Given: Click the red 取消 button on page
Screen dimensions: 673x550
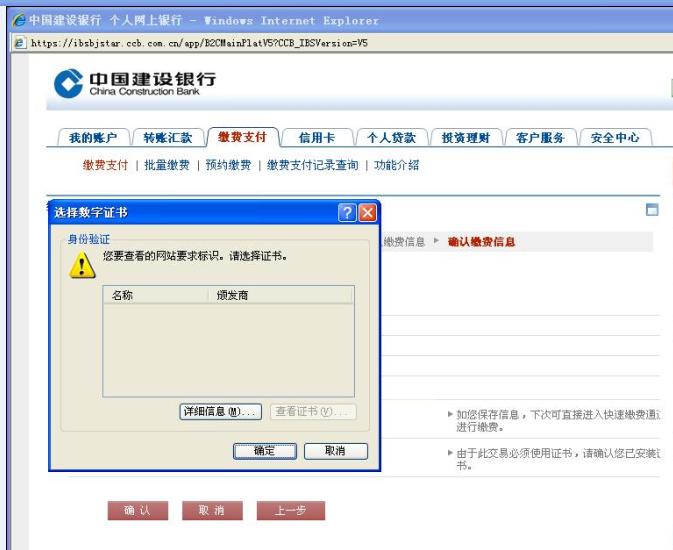Looking at the screenshot, I should (212, 510).
